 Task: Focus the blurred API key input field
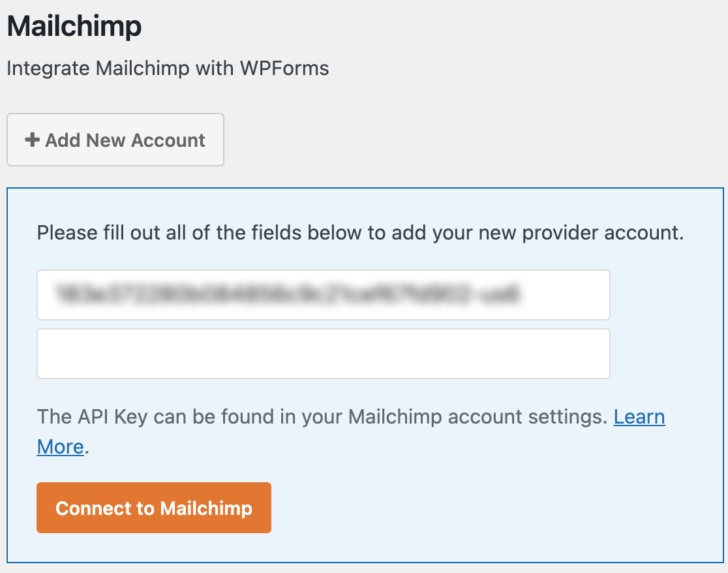(323, 295)
